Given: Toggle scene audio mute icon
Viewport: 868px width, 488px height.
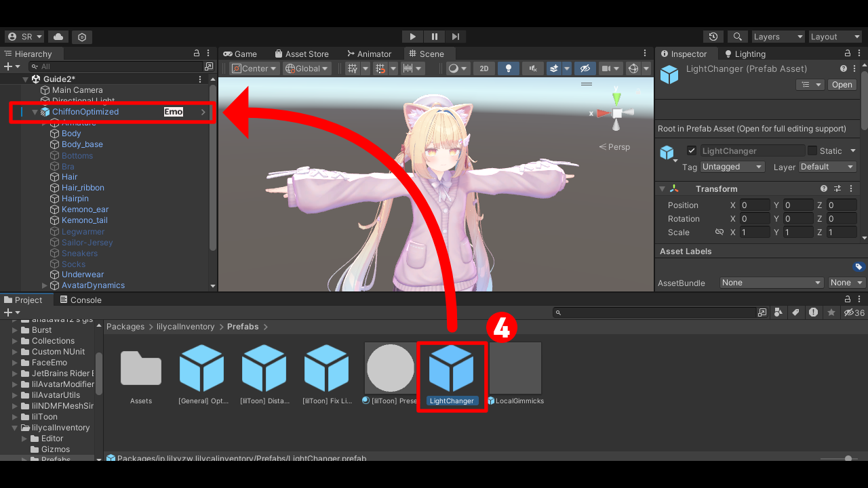Looking at the screenshot, I should pyautogui.click(x=533, y=68).
